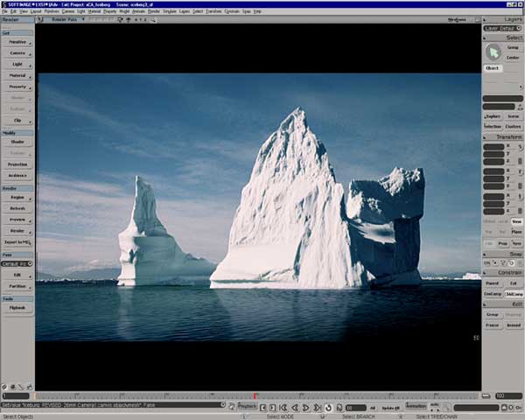Toggle the View transform mode

(516, 221)
